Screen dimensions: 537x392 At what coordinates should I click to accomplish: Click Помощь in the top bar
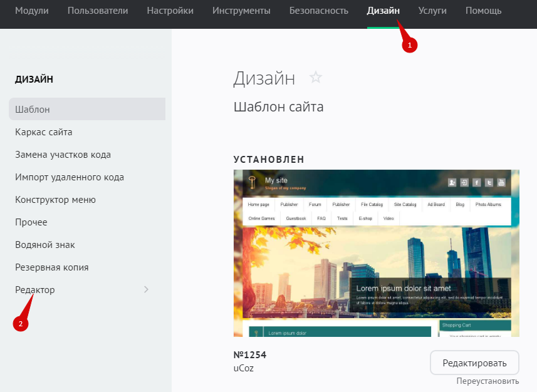pos(483,11)
